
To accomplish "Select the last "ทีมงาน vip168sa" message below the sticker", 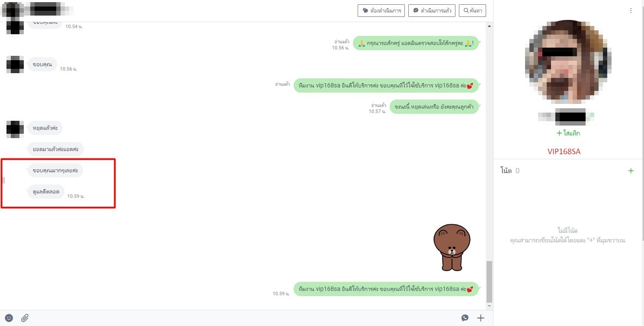I will tap(386, 289).
